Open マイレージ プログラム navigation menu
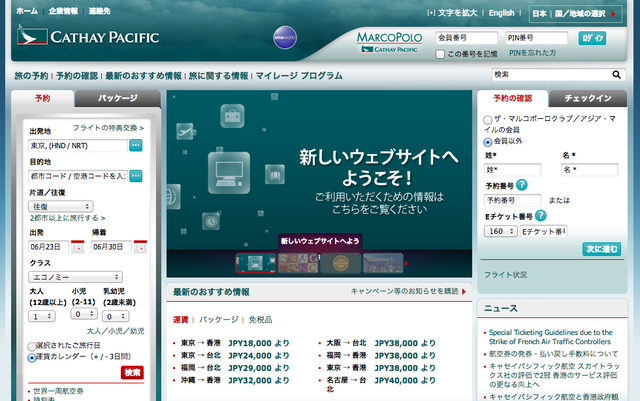Image resolution: width=640 pixels, height=401 pixels. click(299, 76)
